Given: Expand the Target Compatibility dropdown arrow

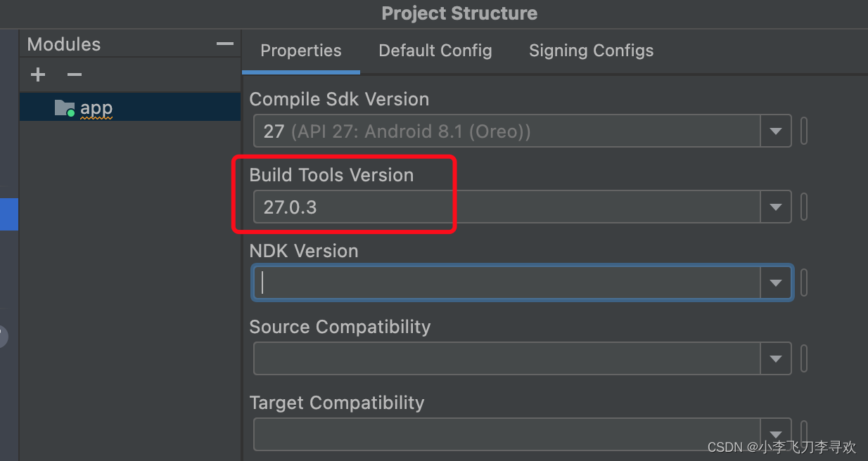Looking at the screenshot, I should [776, 434].
